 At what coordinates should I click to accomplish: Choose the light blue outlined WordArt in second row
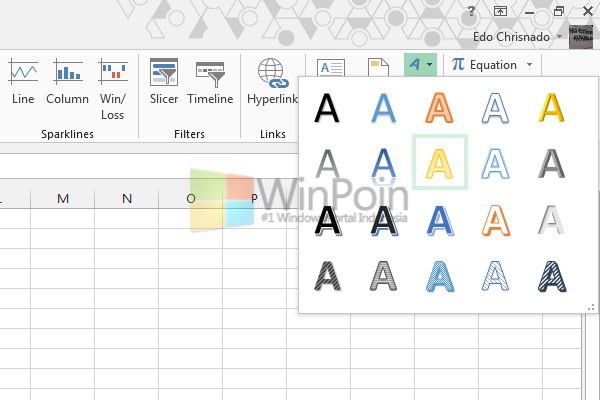point(496,164)
